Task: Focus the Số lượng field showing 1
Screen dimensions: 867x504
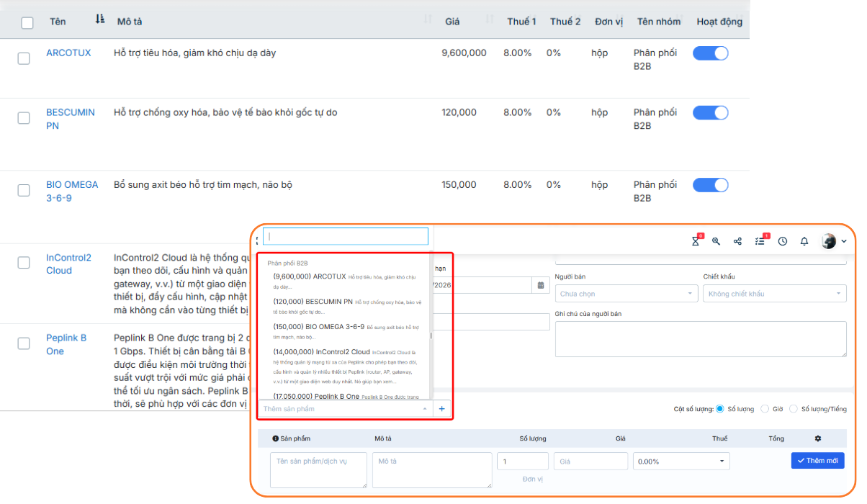Action: [x=523, y=462]
